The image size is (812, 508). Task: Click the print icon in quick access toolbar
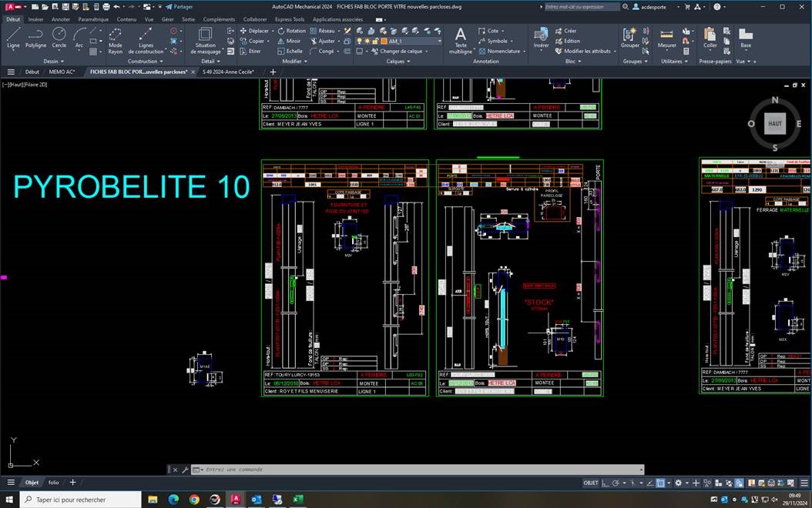[106, 7]
